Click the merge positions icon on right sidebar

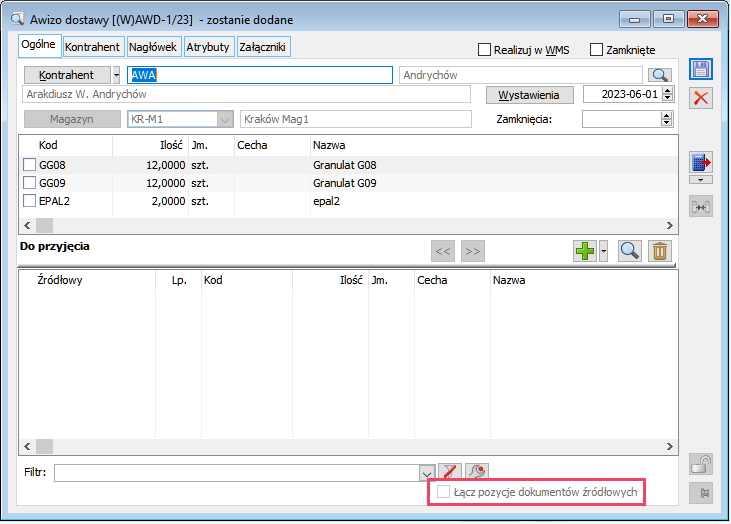701,207
